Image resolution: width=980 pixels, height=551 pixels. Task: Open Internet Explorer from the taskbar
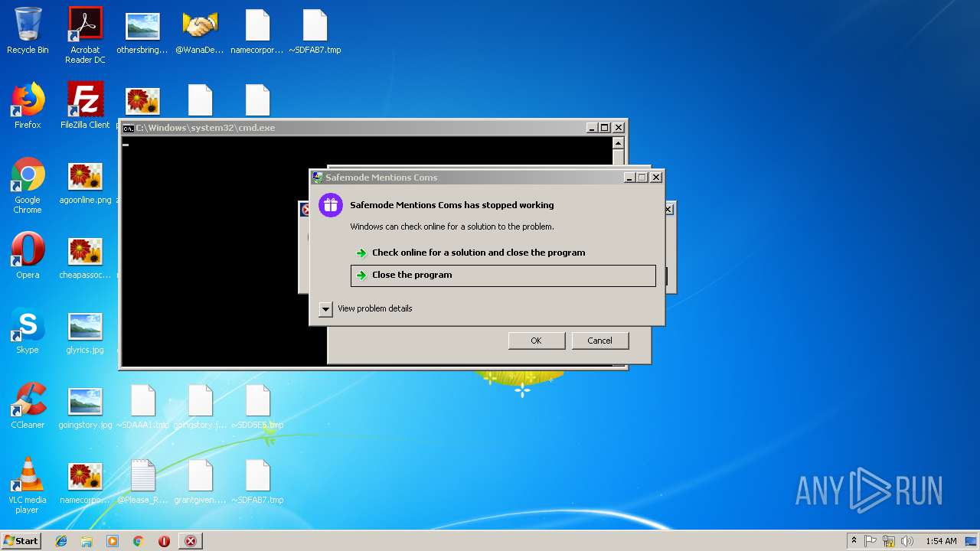pyautogui.click(x=61, y=541)
